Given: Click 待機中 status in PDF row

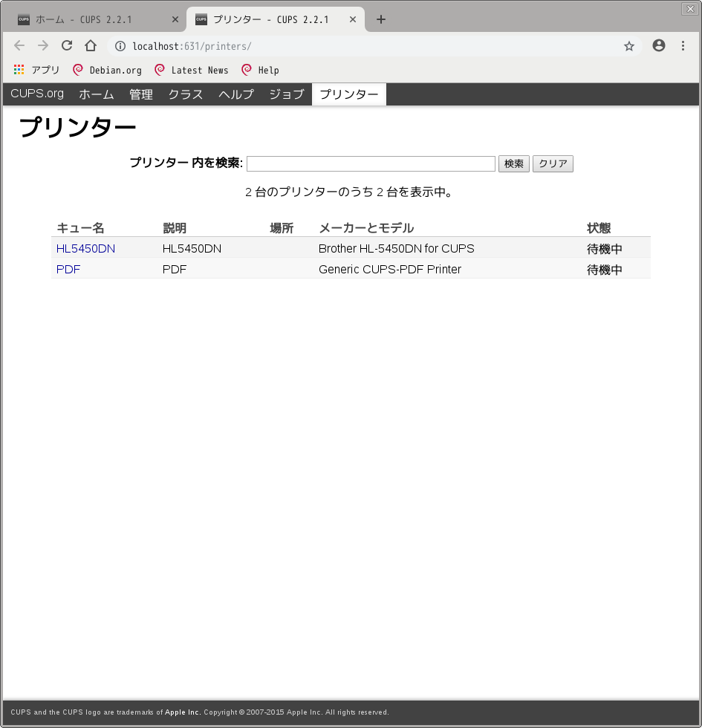Looking at the screenshot, I should tap(605, 270).
